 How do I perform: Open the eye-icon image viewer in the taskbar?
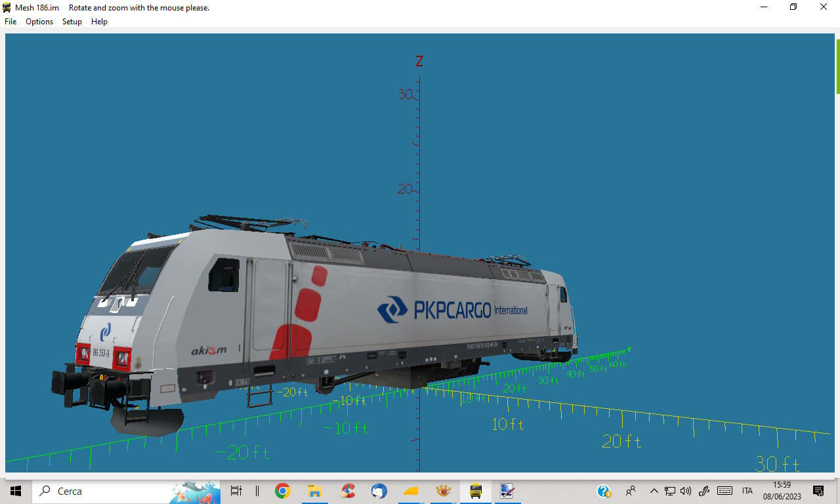pos(443,491)
